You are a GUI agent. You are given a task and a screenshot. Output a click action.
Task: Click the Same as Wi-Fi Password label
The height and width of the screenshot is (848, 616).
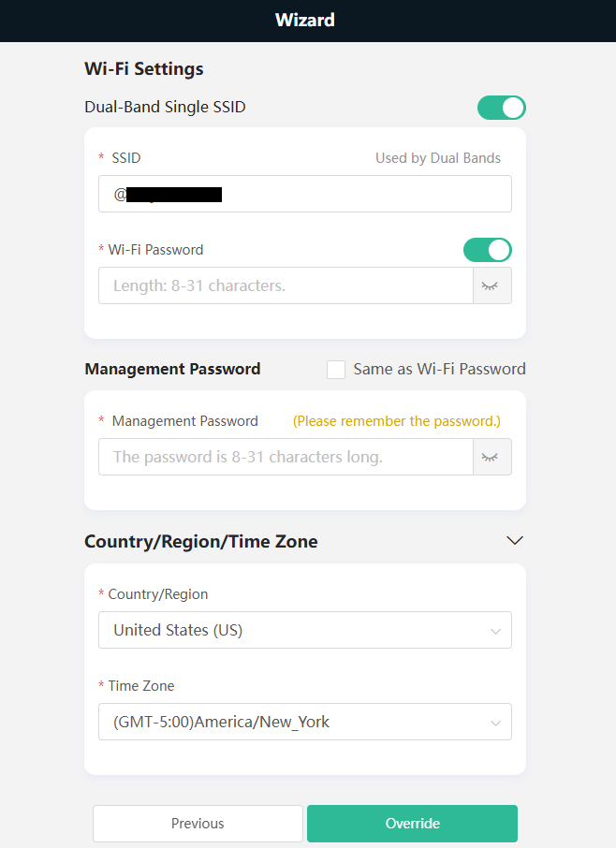pyautogui.click(x=439, y=369)
